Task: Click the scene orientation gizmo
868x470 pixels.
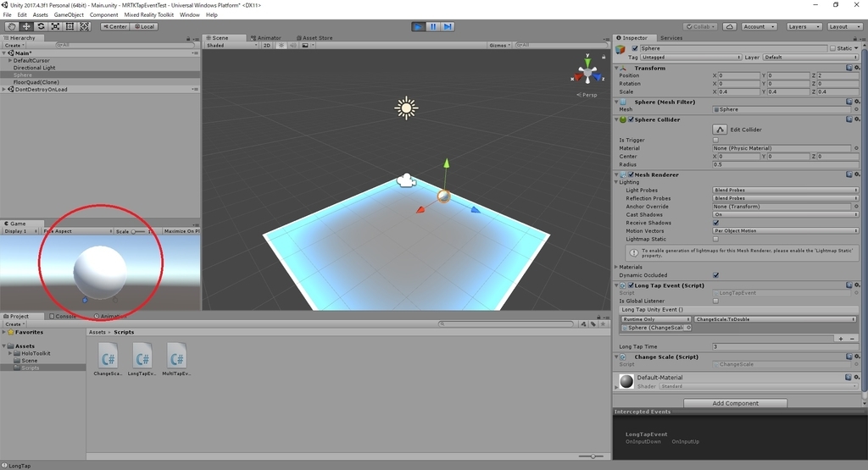Action: tap(587, 73)
